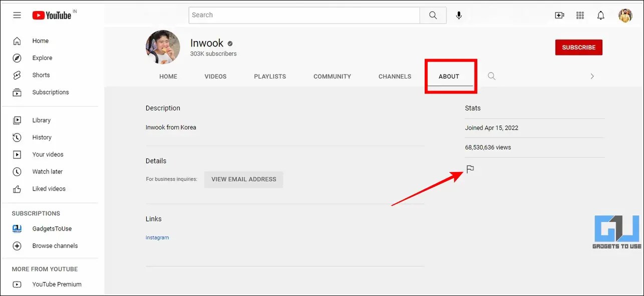Open the Instagram link under Links
644x296 pixels.
[157, 237]
